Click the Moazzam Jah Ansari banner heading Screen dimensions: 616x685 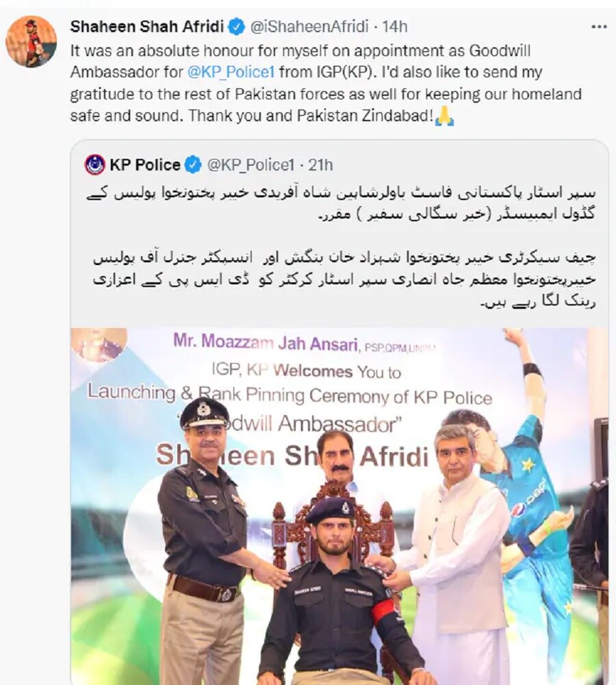click(305, 342)
